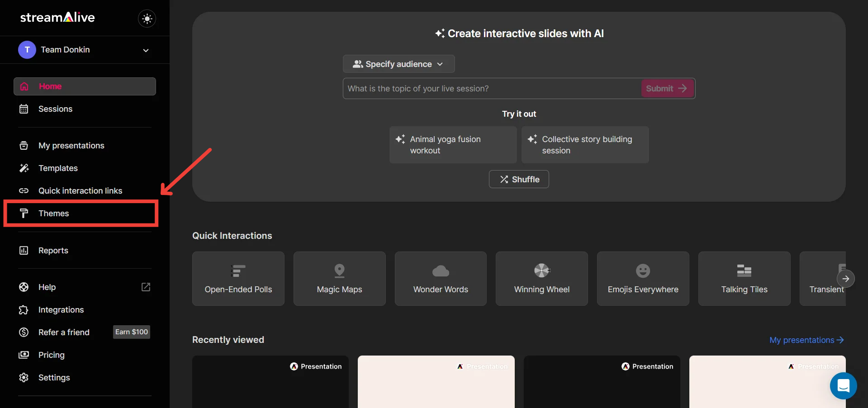Screen dimensions: 868x408
Task: Click the Winning Wheel icon
Action: click(x=541, y=270)
